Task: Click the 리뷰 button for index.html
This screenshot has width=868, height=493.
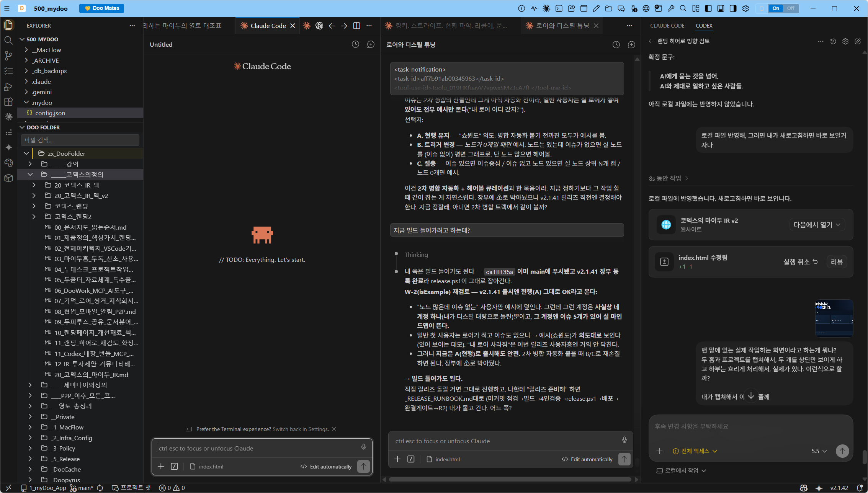Action: coord(837,262)
